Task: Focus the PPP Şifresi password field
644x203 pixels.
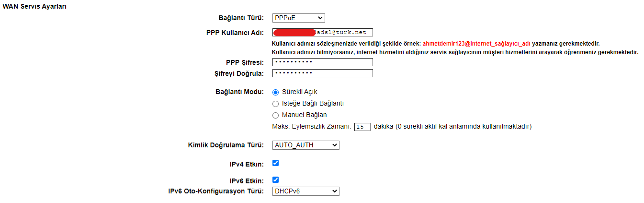Action: (322, 62)
